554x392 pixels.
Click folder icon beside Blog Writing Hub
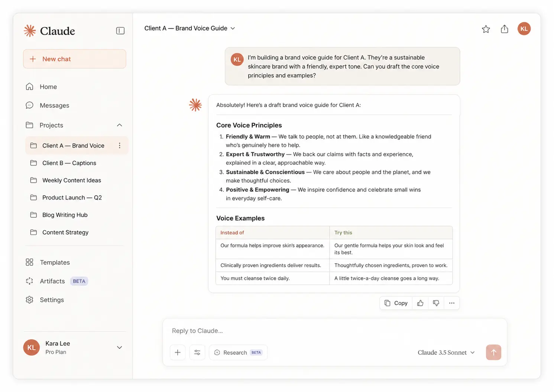tap(33, 215)
